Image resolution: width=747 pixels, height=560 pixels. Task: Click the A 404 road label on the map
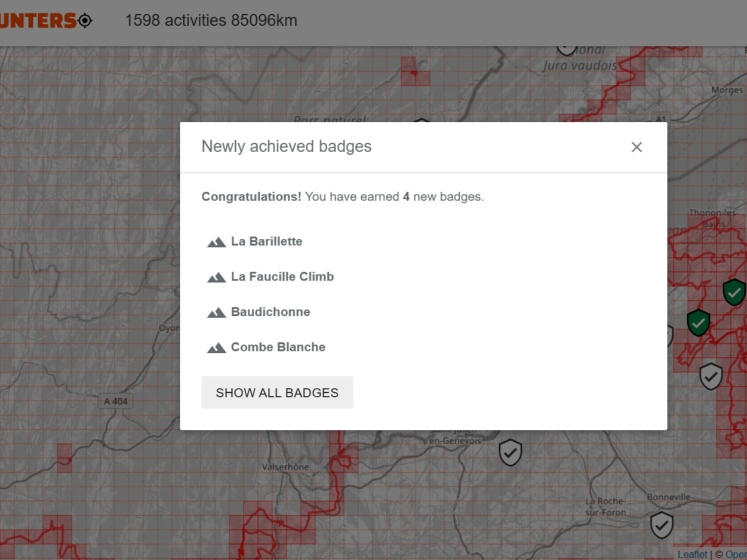[x=115, y=401]
